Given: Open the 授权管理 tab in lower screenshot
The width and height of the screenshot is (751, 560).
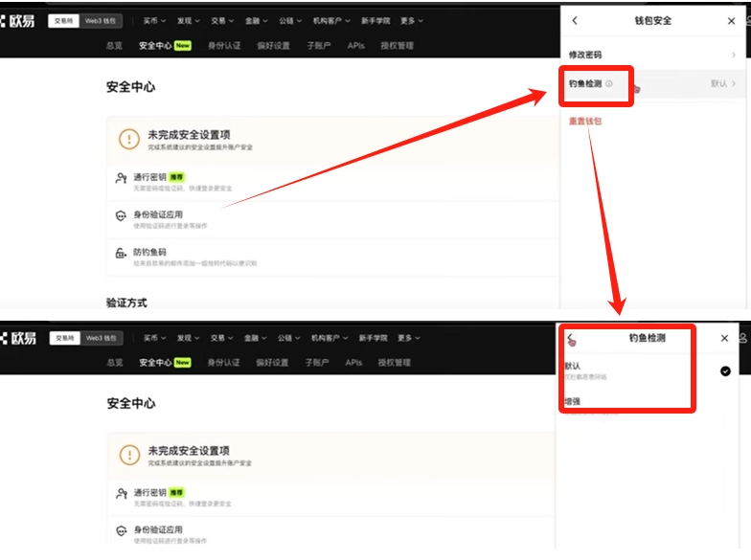Looking at the screenshot, I should [395, 363].
